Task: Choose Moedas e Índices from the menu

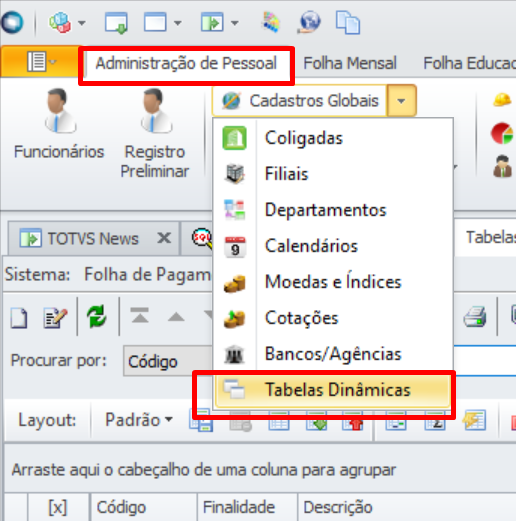Action: [x=333, y=282]
